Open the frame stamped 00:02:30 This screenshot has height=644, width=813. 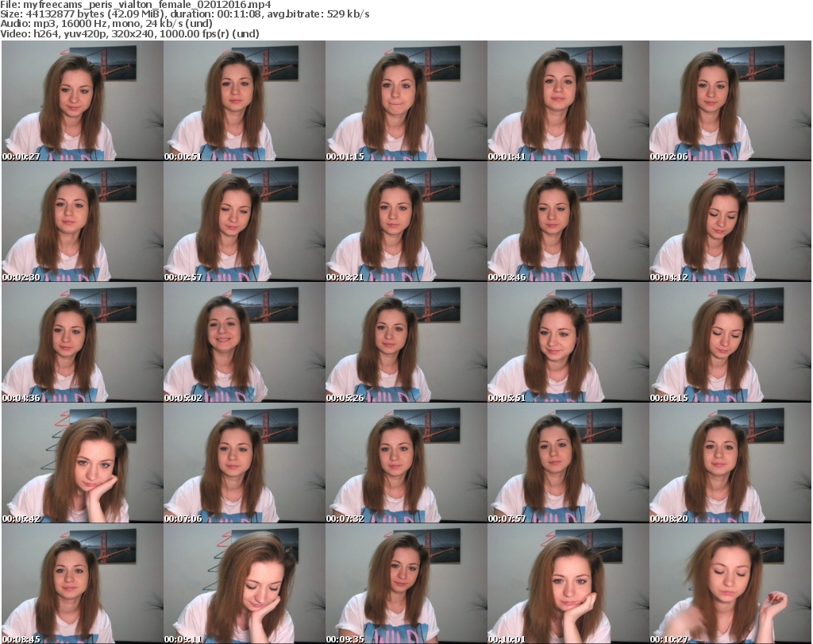[x=83, y=222]
